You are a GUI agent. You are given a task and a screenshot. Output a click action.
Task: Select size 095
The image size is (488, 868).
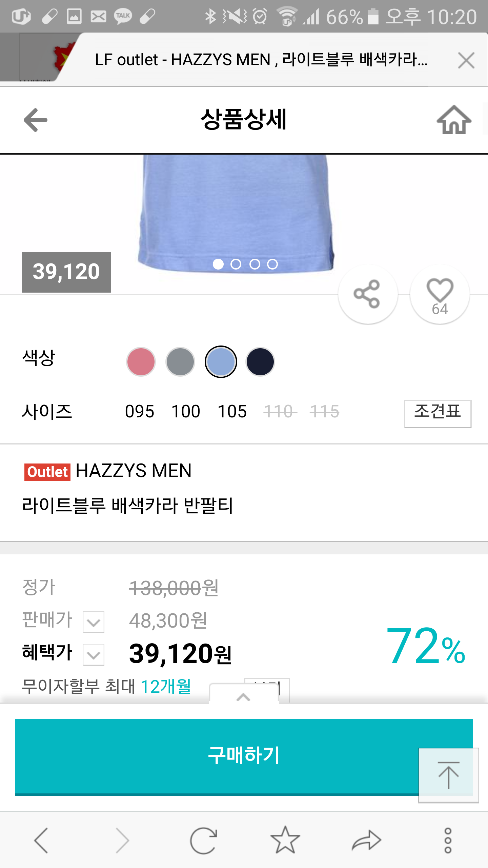(x=140, y=412)
